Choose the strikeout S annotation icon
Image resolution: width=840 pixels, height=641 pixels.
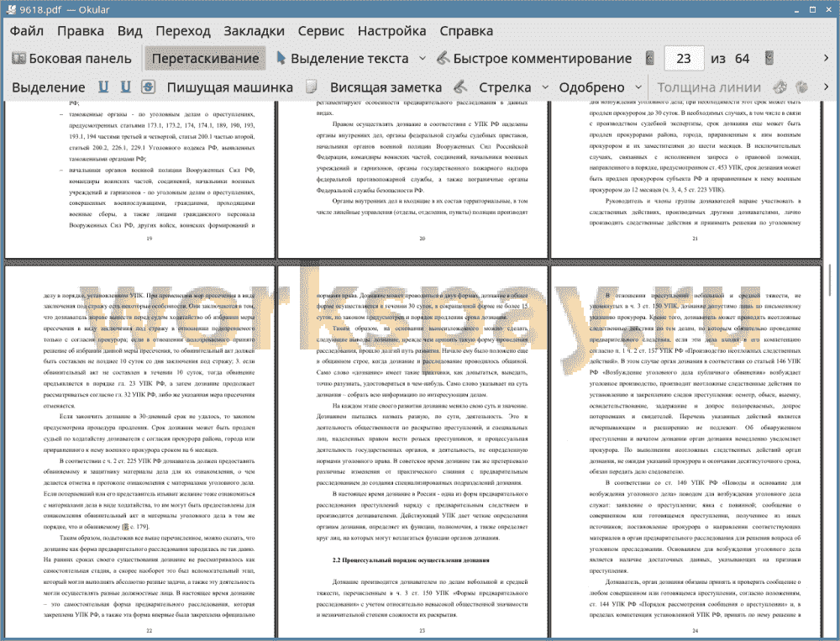149,87
